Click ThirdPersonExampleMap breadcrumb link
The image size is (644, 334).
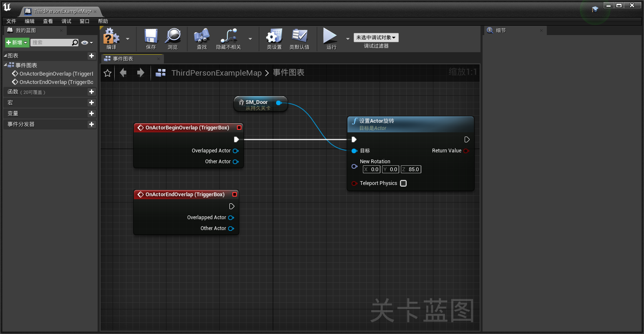click(x=216, y=73)
